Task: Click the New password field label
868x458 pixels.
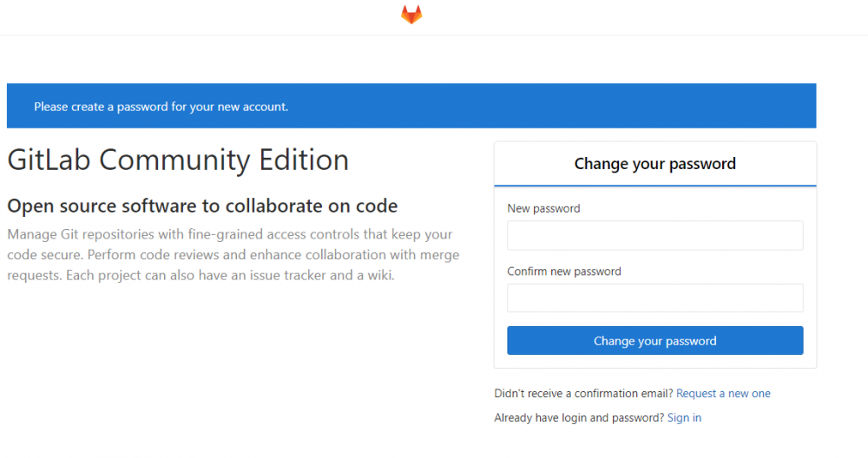Action: click(x=543, y=209)
